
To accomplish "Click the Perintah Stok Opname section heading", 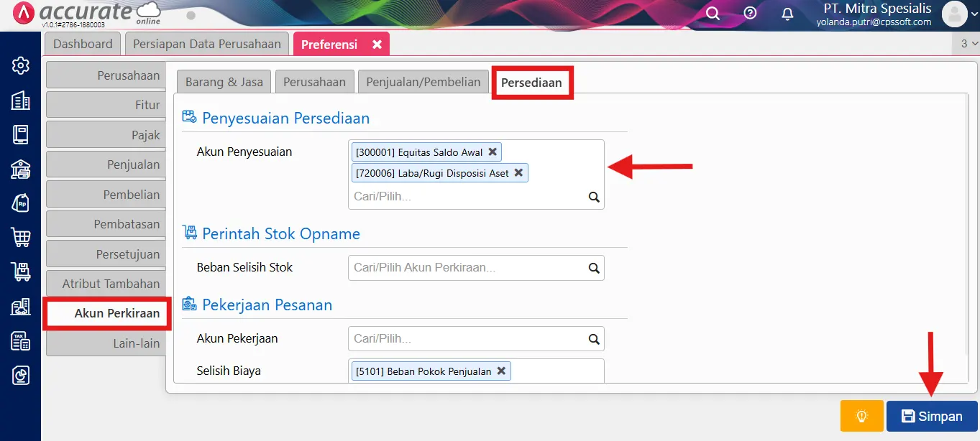I will (281, 234).
